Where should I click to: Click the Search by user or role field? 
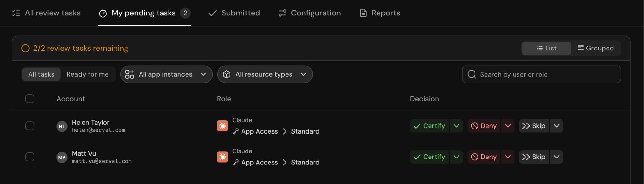[x=541, y=74]
